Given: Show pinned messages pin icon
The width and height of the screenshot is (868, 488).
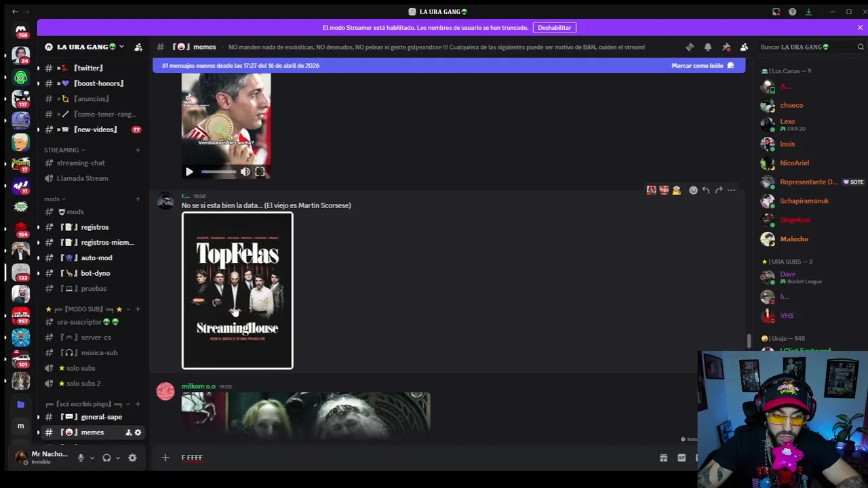Looking at the screenshot, I should [x=726, y=47].
